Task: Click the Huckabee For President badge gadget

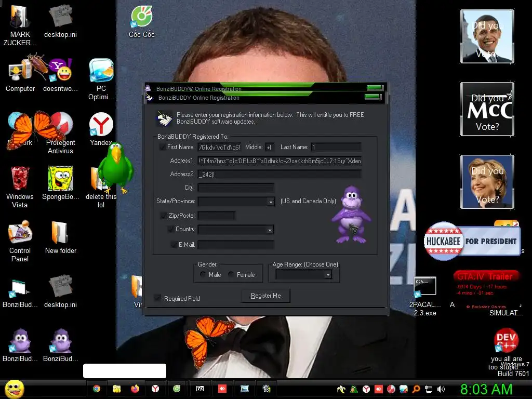Action: (x=472, y=241)
